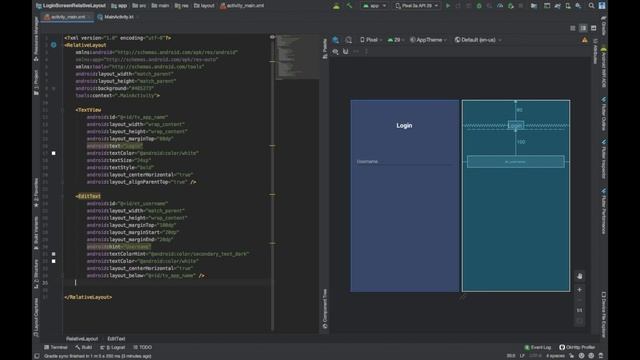Select the et_username box in blueprint view
This screenshot has width=640, height=360.
coord(516,162)
